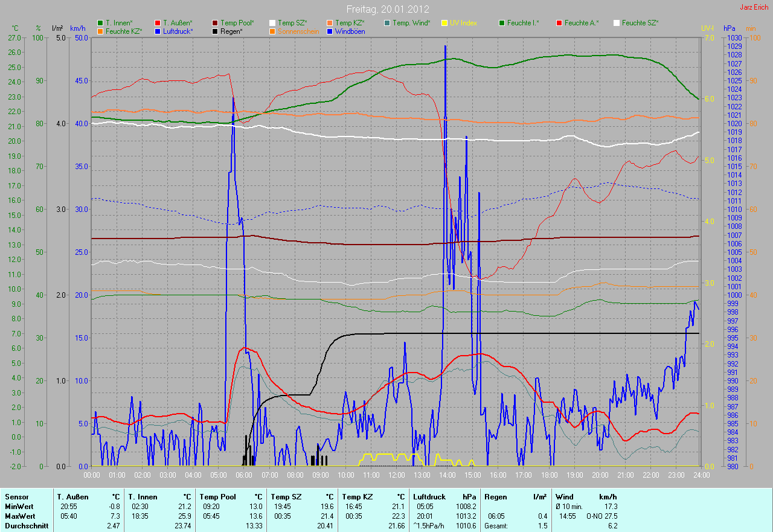Click the red T. Außen legend square
Screen dimensions: 773x532
point(158,23)
